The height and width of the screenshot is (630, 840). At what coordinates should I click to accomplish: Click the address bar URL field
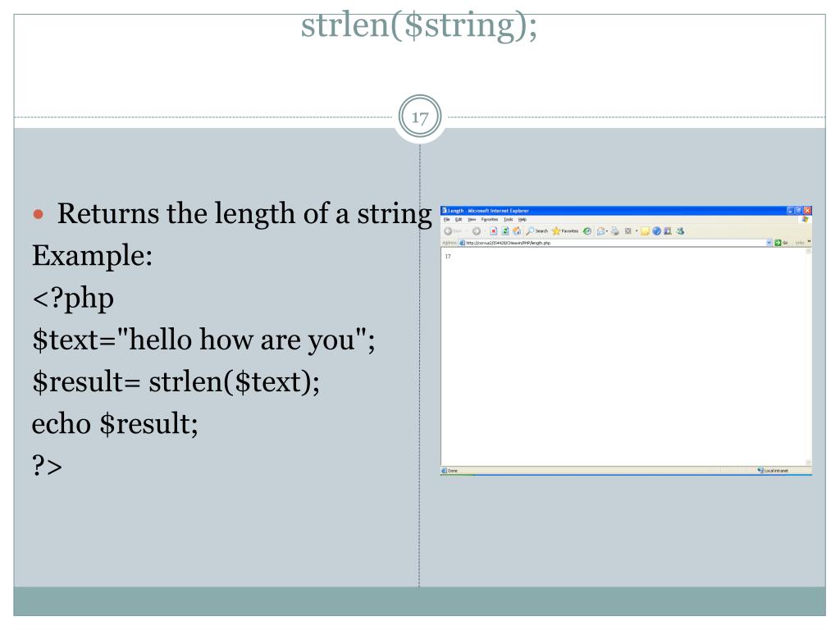point(612,243)
